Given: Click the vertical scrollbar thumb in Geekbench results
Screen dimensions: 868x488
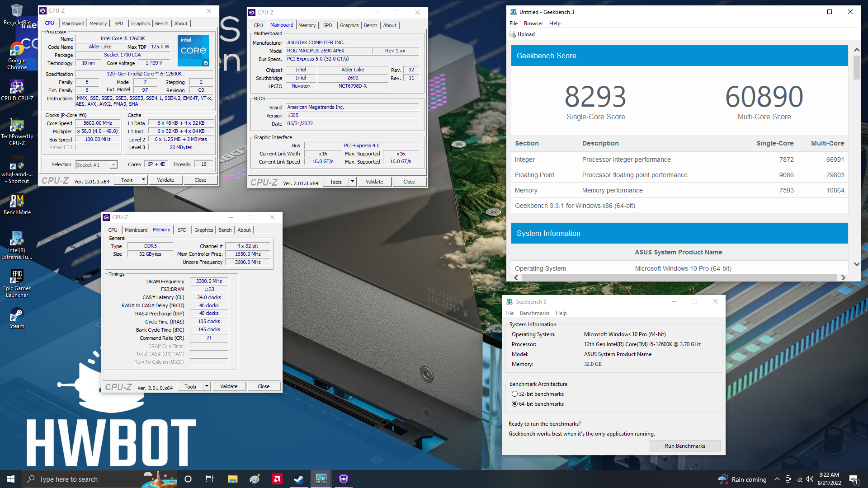Looking at the screenshot, I should (x=856, y=68).
